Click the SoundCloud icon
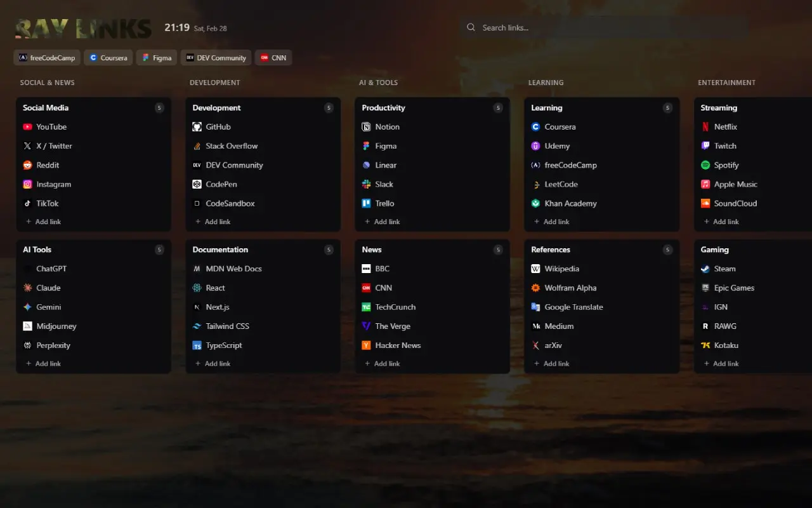Viewport: 812px width, 508px height. (705, 203)
